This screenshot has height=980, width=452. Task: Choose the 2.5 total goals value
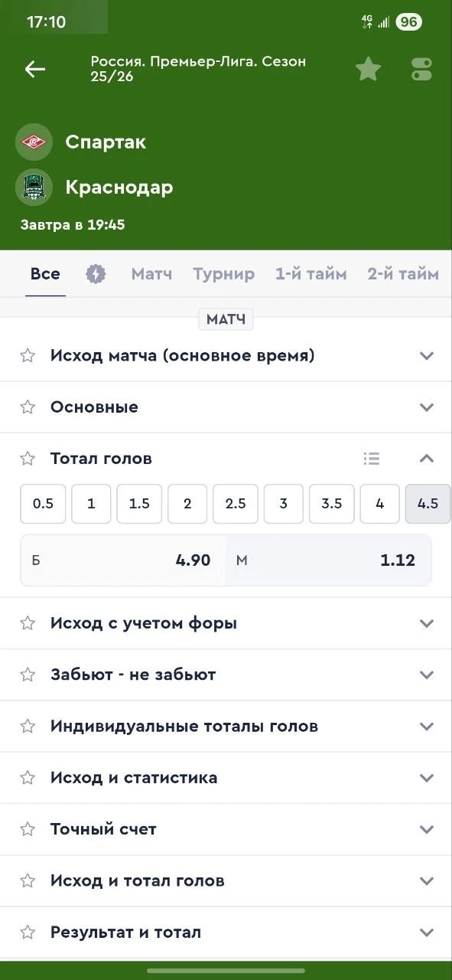[x=235, y=503]
